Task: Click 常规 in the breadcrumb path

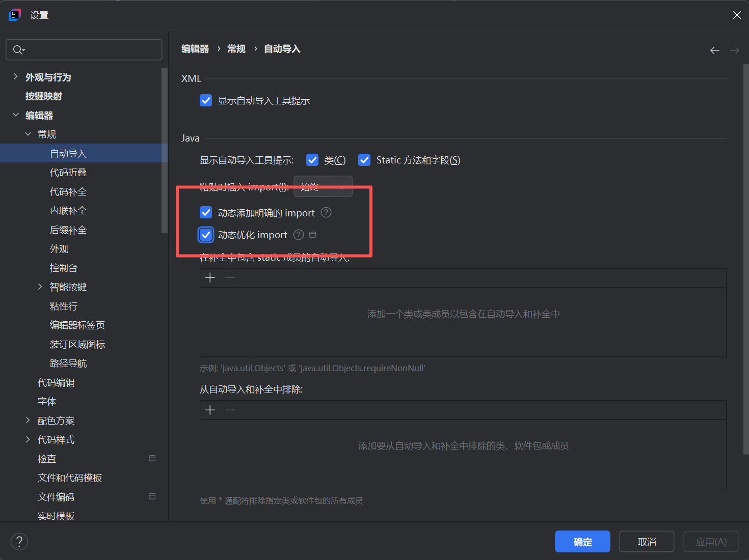Action: point(236,48)
